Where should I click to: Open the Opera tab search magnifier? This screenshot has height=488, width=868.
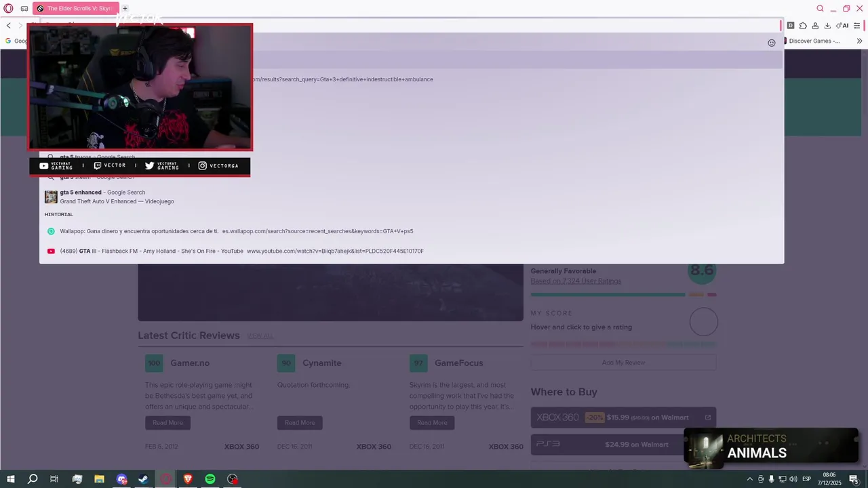pyautogui.click(x=820, y=8)
